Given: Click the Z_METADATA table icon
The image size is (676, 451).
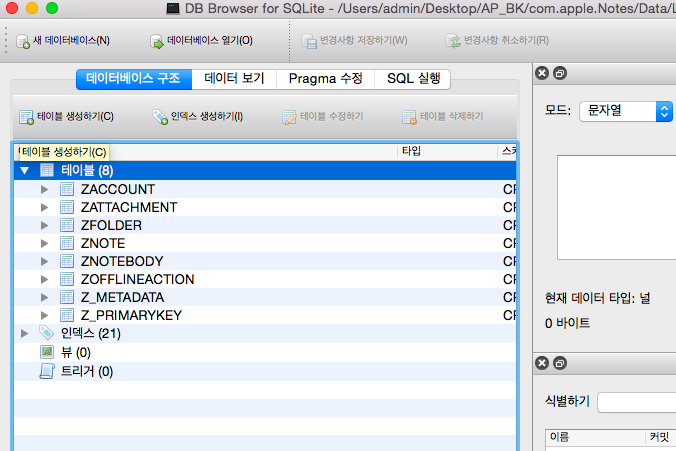Looking at the screenshot, I should 67,298.
